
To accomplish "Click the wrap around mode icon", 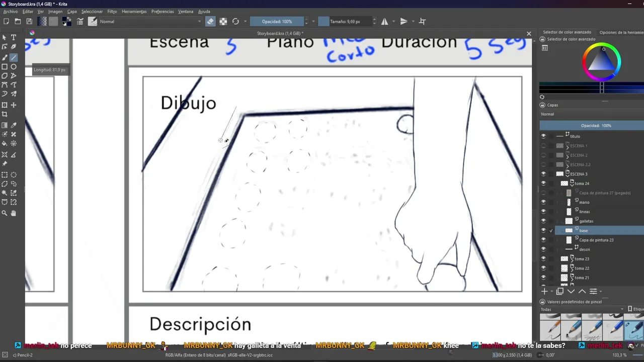I will click(422, 21).
